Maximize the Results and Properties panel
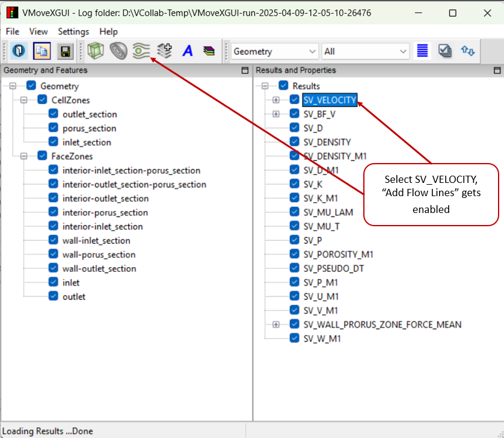 click(x=497, y=70)
